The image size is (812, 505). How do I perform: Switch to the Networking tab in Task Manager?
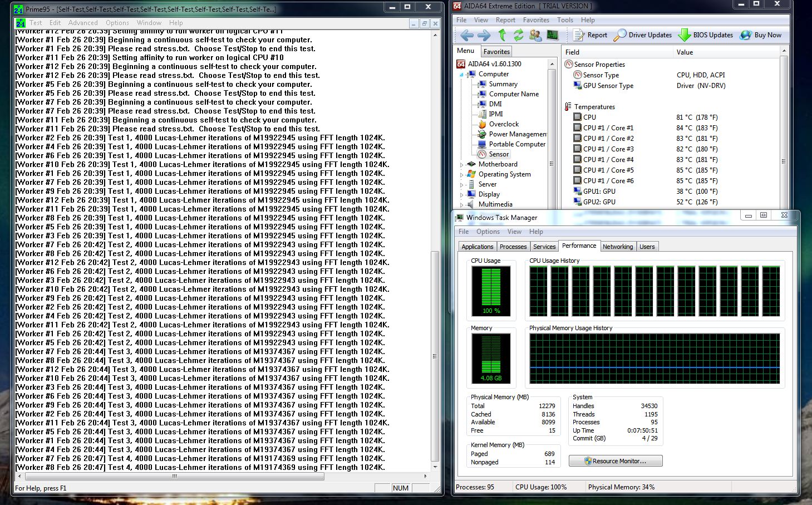coord(618,247)
